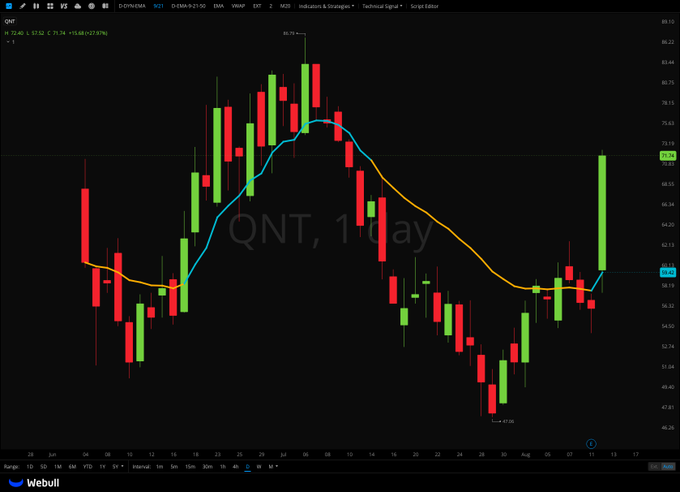
Task: Select the 9/21 indicator preset
Action: click(159, 6)
